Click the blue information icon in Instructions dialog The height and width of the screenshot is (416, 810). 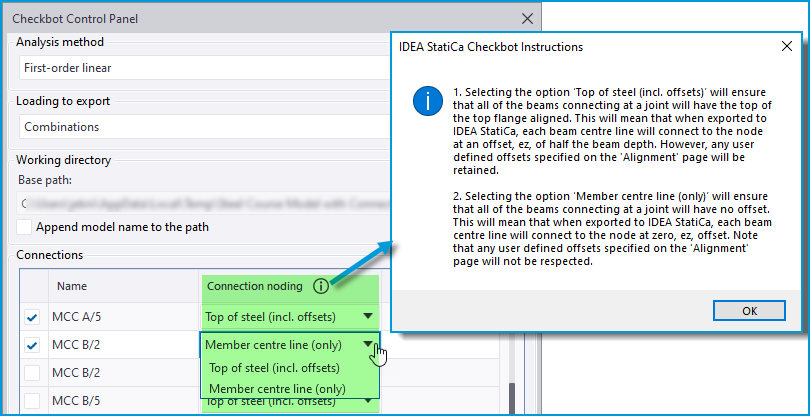pos(428,101)
